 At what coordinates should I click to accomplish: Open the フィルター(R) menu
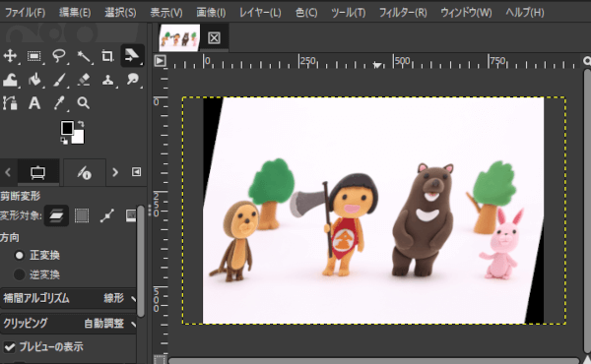(403, 13)
